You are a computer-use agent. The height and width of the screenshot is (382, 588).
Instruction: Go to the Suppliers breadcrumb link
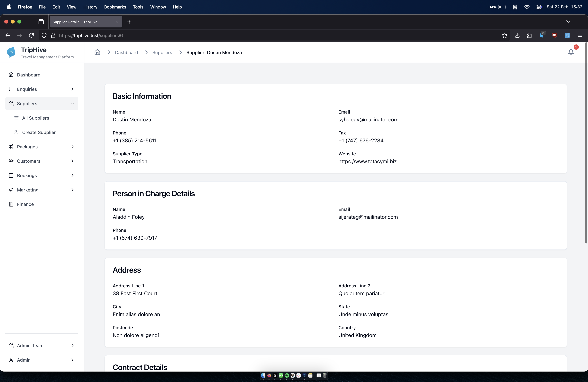(x=162, y=52)
